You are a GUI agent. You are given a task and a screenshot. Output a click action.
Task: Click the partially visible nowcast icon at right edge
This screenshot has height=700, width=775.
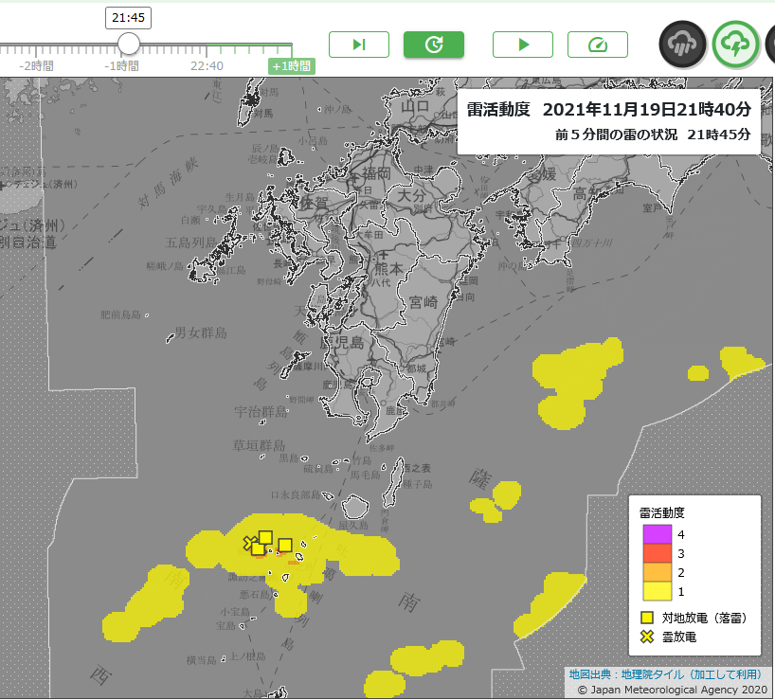coord(771,44)
